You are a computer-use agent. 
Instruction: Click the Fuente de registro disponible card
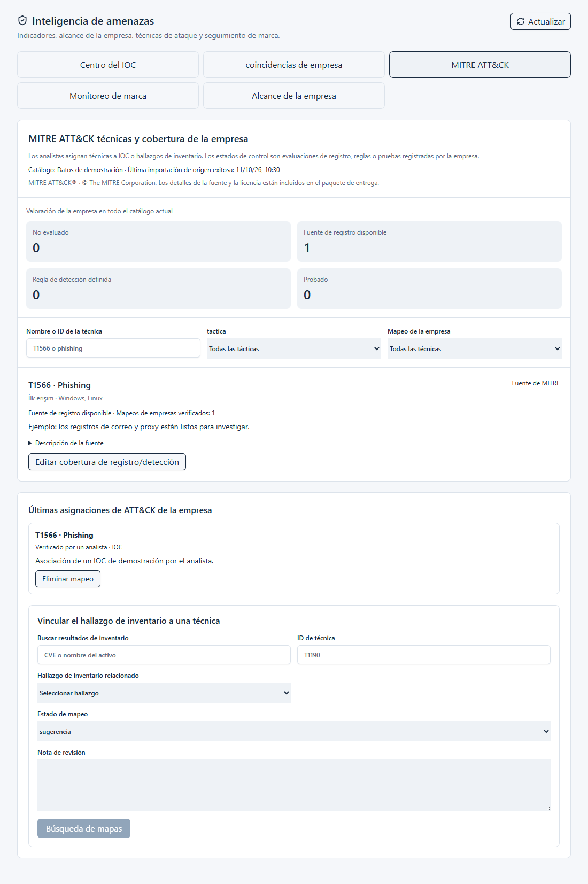pyautogui.click(x=429, y=242)
